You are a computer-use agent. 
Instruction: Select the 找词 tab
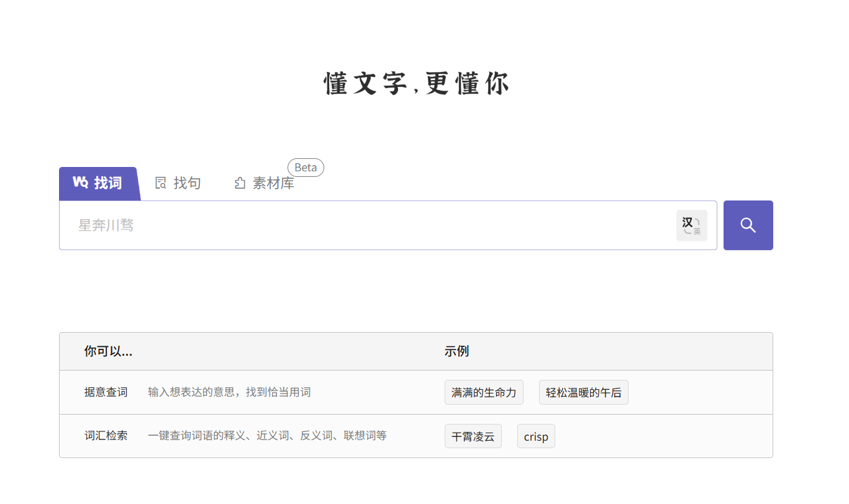pos(99,183)
